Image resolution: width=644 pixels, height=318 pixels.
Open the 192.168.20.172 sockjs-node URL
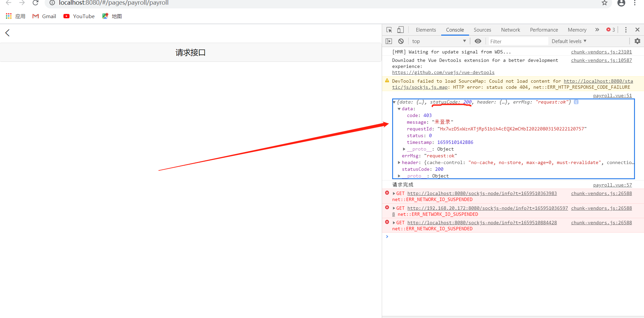pyautogui.click(x=488, y=208)
